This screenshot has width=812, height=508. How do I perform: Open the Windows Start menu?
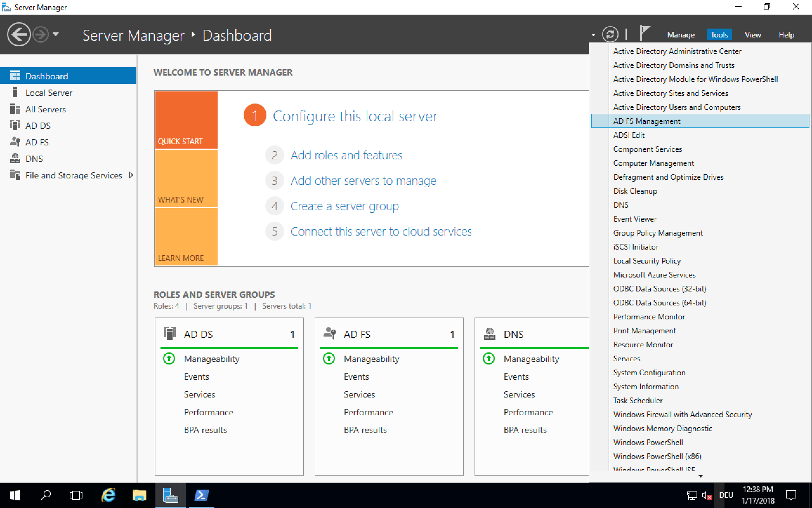(x=15, y=495)
